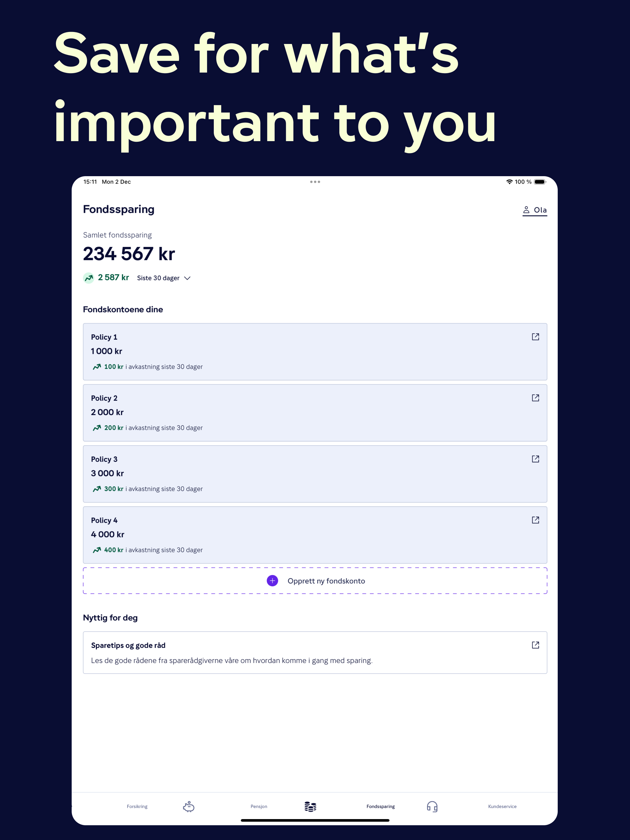Tap the headset Kundeservice icon
The height and width of the screenshot is (840, 630).
pyautogui.click(x=433, y=806)
